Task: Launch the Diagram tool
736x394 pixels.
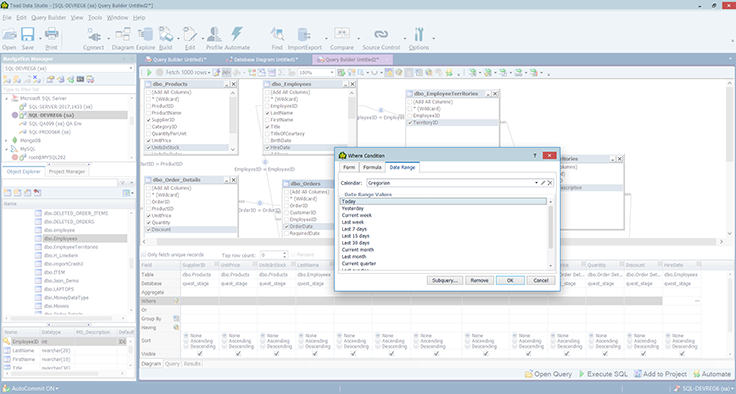Action: click(x=123, y=38)
